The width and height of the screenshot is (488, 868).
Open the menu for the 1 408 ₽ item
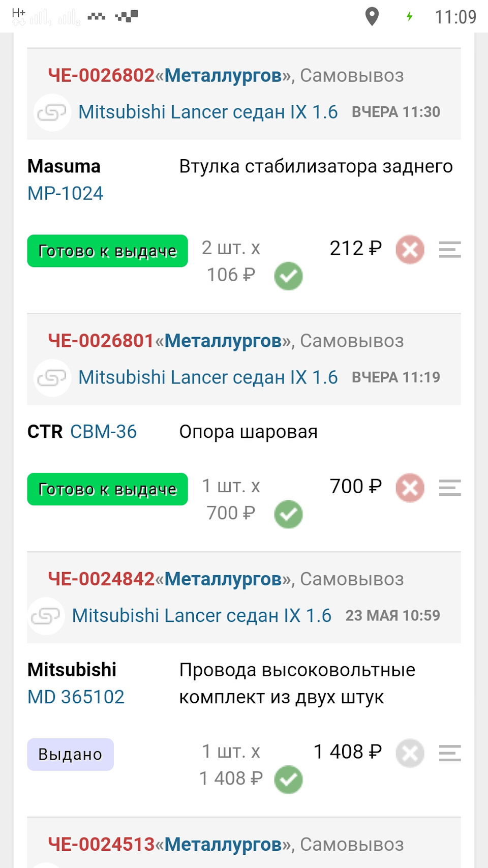tap(450, 753)
